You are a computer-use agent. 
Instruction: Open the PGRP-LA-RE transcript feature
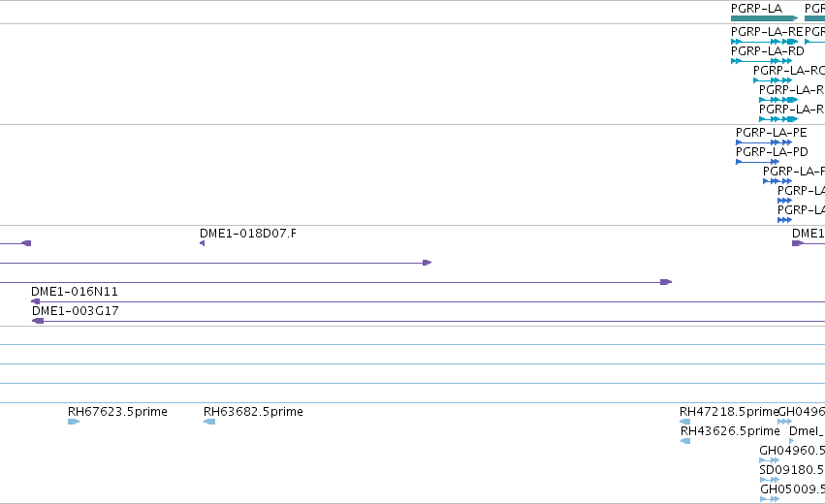tap(764, 42)
